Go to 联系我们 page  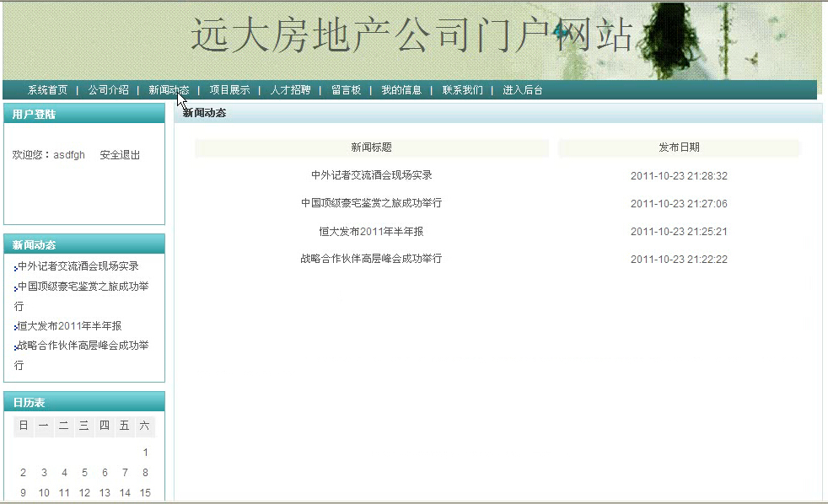[x=463, y=90]
